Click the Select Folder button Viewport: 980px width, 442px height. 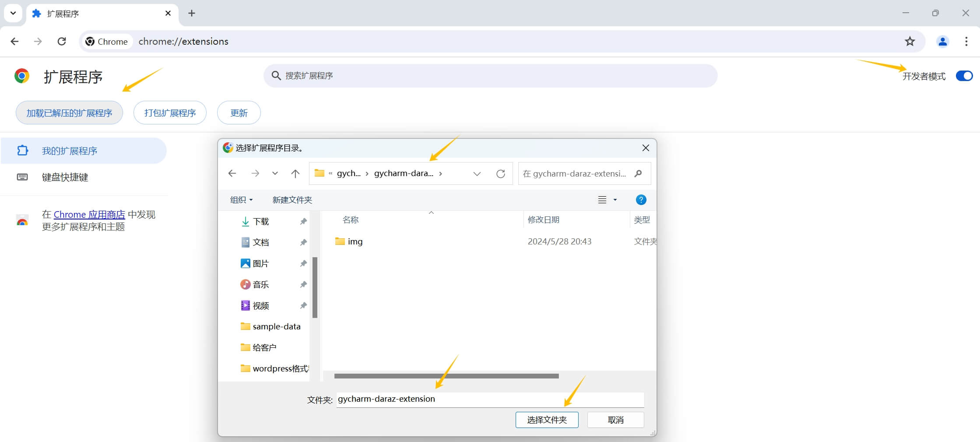tap(547, 420)
